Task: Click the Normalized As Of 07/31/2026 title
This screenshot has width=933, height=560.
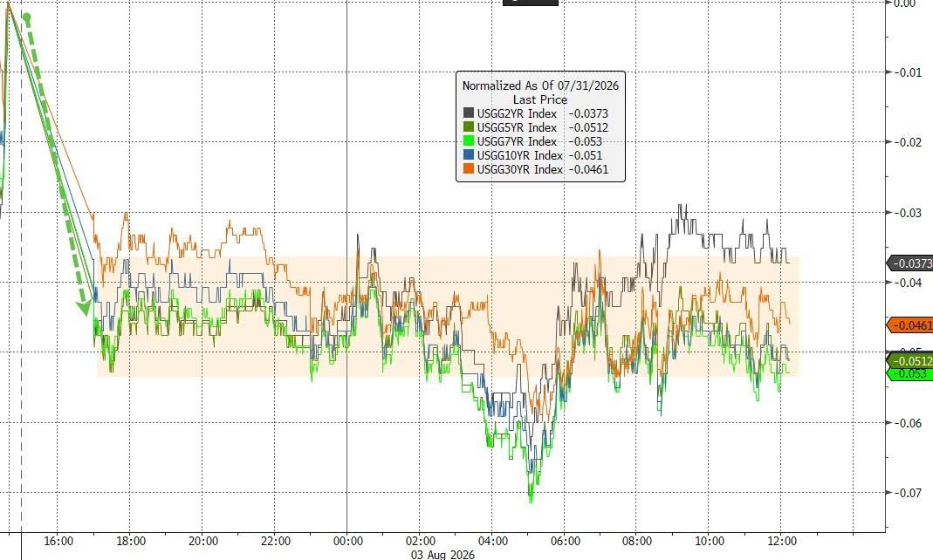Action: click(x=540, y=85)
